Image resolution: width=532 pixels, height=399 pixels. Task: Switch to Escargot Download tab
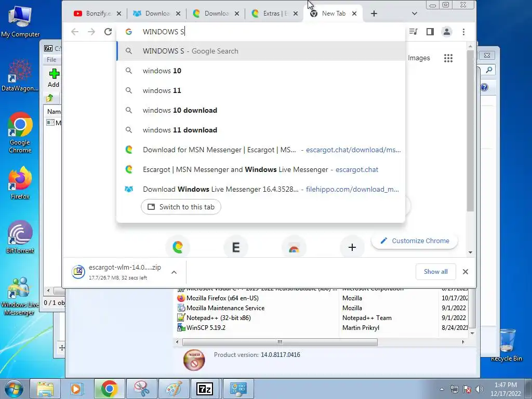tap(216, 14)
